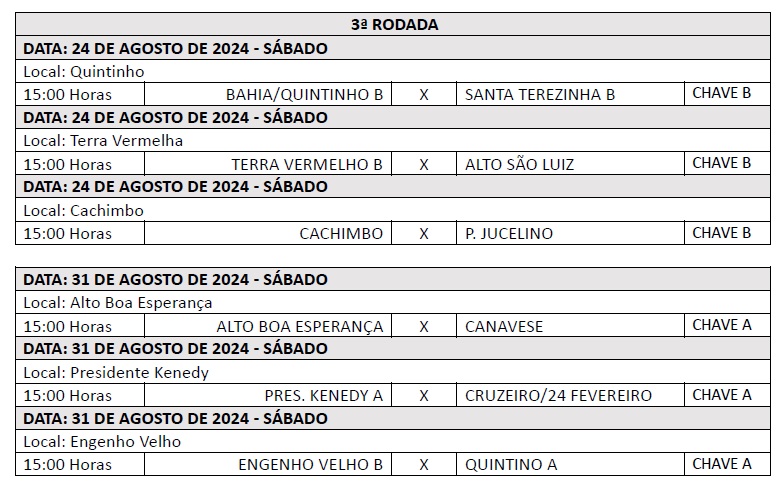
Task: Click the Local: Cachimbo row
Action: tap(393, 210)
